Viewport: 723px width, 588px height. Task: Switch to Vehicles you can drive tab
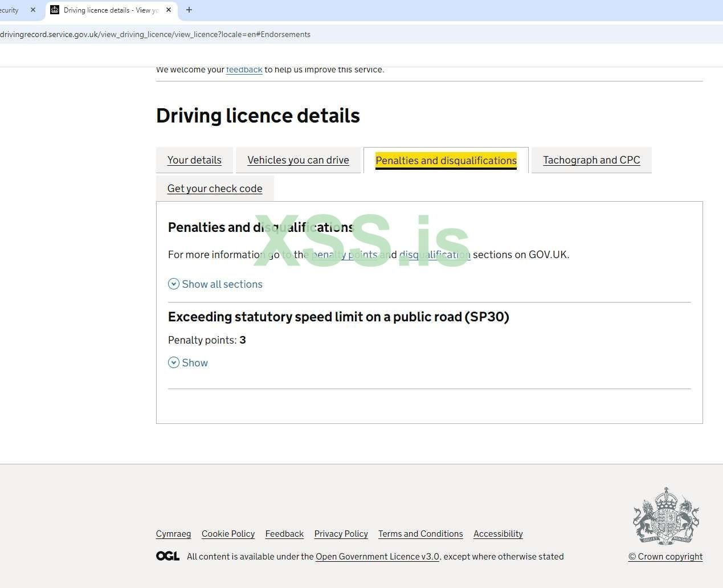(298, 160)
